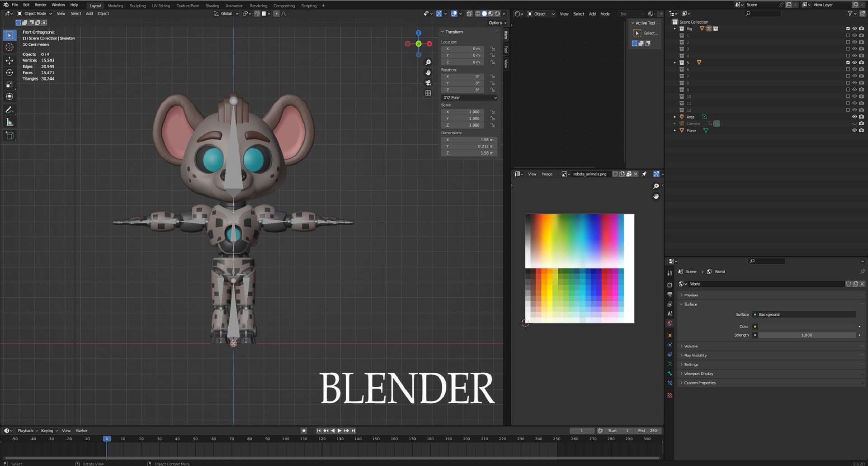Toggle exclude checkbox for collection 1
Image resolution: width=868 pixels, height=466 pixels.
pos(848,35)
